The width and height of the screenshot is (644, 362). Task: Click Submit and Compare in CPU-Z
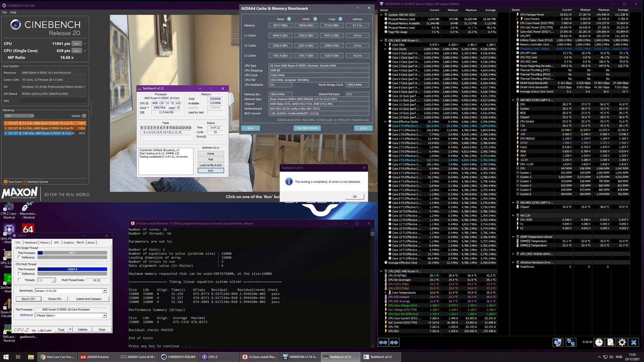tap(89, 299)
